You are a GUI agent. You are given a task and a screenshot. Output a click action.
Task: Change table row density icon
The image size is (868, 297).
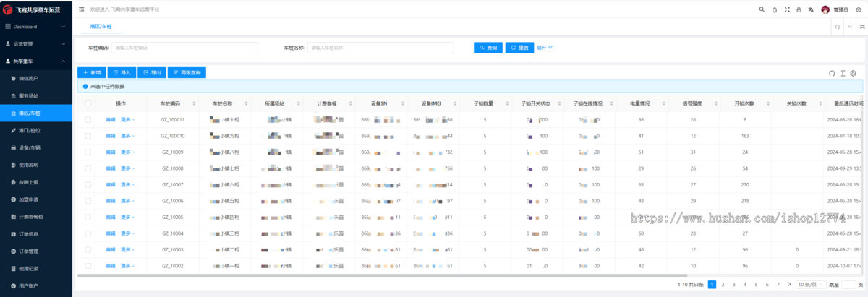[842, 73]
